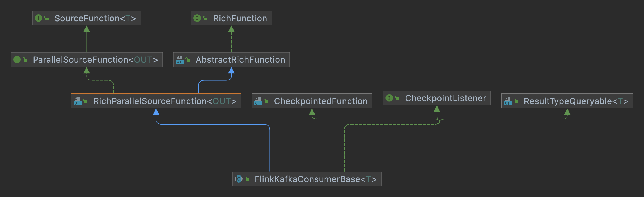Click the interface icon on RichFunction
The height and width of the screenshot is (197, 644).
click(197, 18)
